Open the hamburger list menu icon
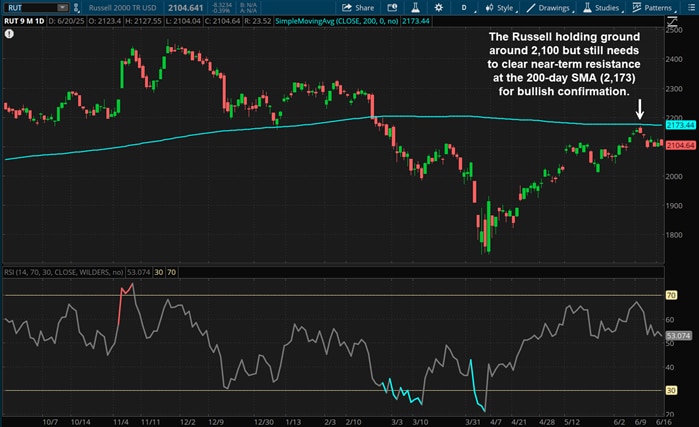 691,8
